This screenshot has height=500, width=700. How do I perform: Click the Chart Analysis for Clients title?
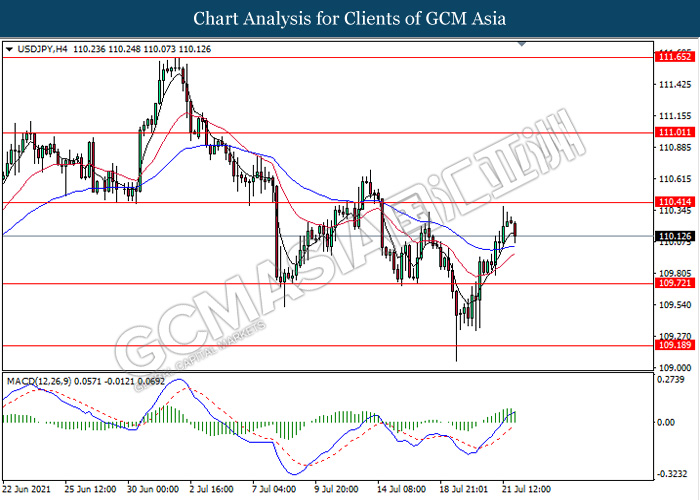350,18
